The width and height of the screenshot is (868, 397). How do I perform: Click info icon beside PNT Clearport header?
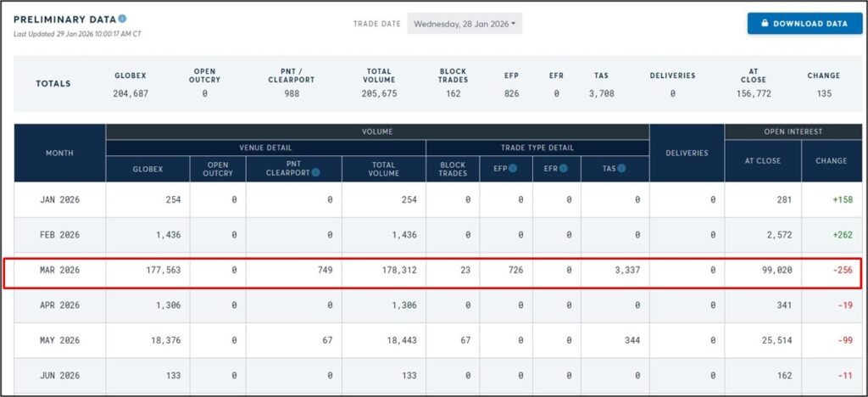point(315,173)
